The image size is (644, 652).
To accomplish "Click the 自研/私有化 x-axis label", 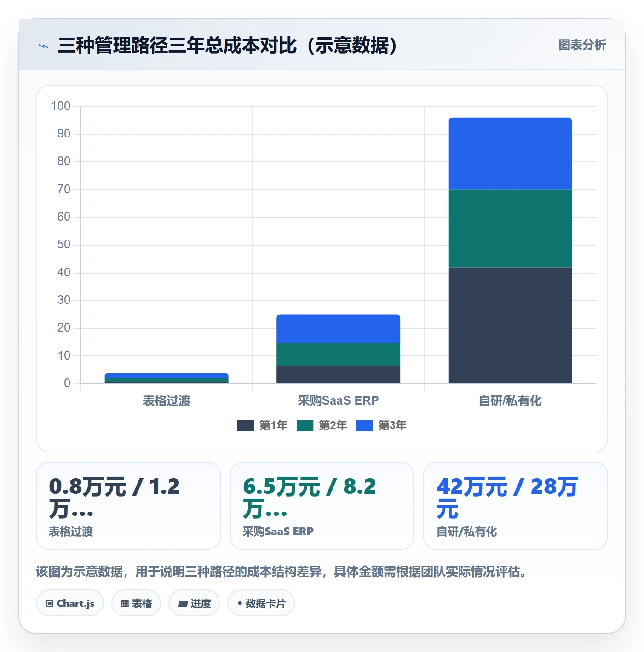I will (x=510, y=401).
